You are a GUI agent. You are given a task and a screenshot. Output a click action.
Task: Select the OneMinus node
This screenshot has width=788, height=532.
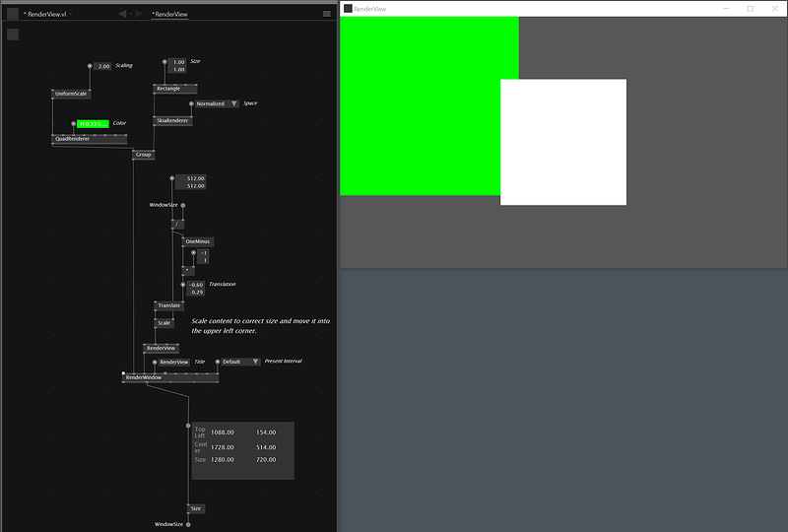click(x=198, y=242)
